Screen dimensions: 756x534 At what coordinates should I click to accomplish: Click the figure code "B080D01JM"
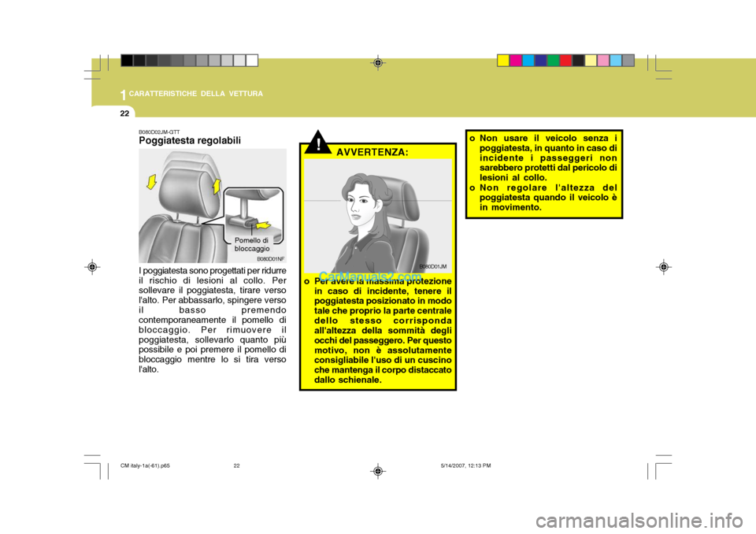tap(433, 267)
